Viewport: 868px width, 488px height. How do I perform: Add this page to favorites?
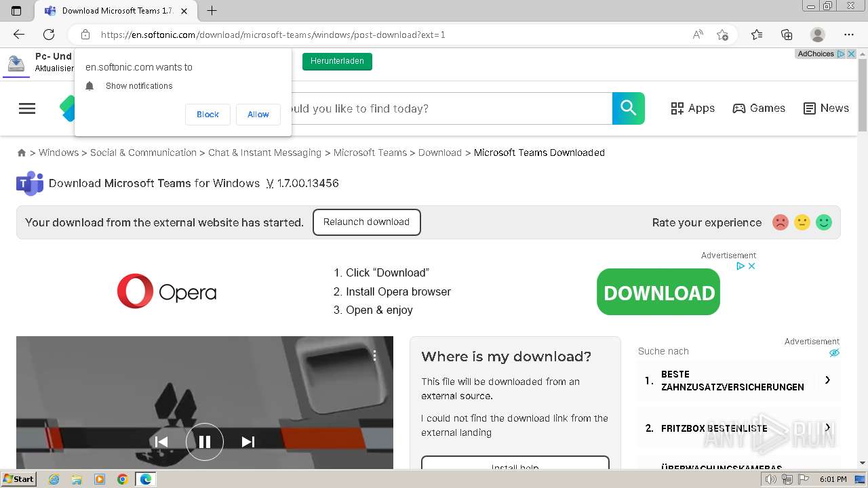pyautogui.click(x=723, y=35)
